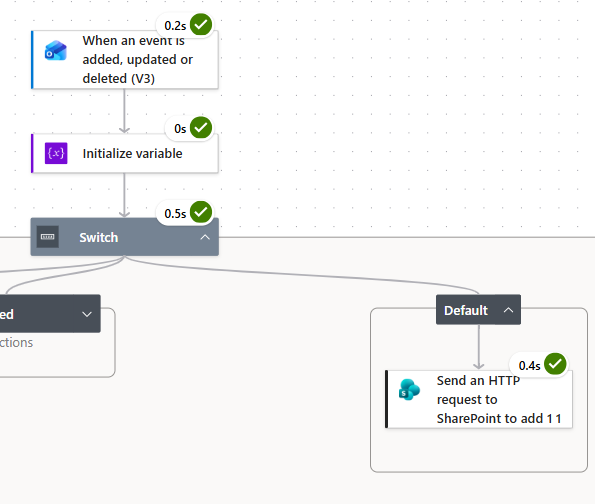Collapse the Default case with its chevron
The image size is (595, 504).
(508, 310)
